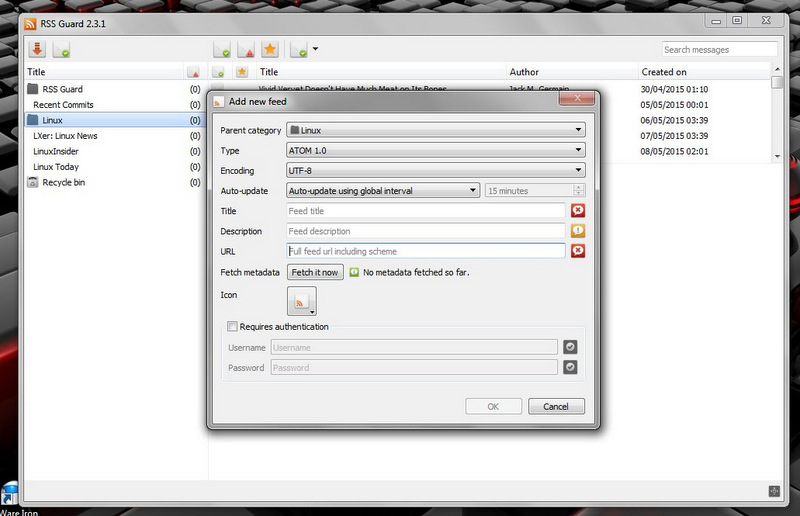Close the Add new feed dialog
The height and width of the screenshot is (516, 800).
(577, 98)
